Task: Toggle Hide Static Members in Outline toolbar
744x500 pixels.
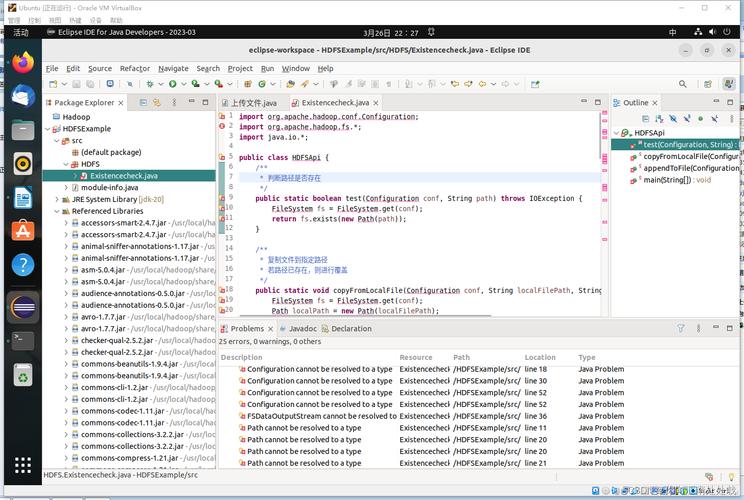Action: tap(687, 119)
